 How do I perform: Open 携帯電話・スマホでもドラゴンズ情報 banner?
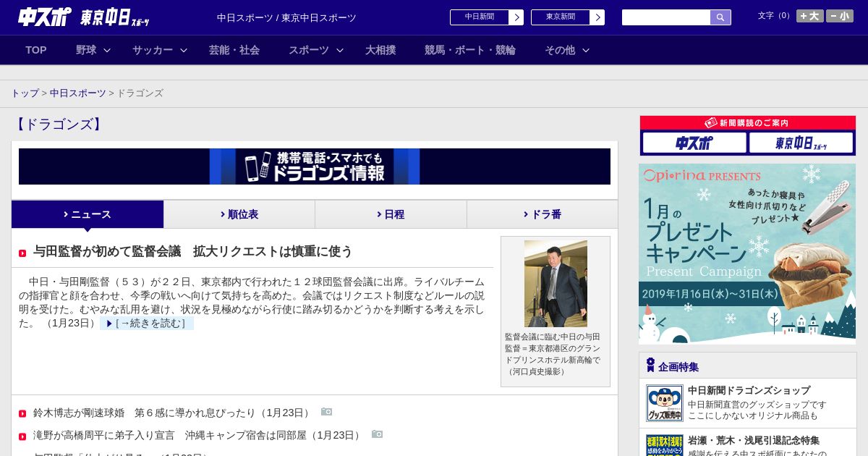tap(315, 166)
